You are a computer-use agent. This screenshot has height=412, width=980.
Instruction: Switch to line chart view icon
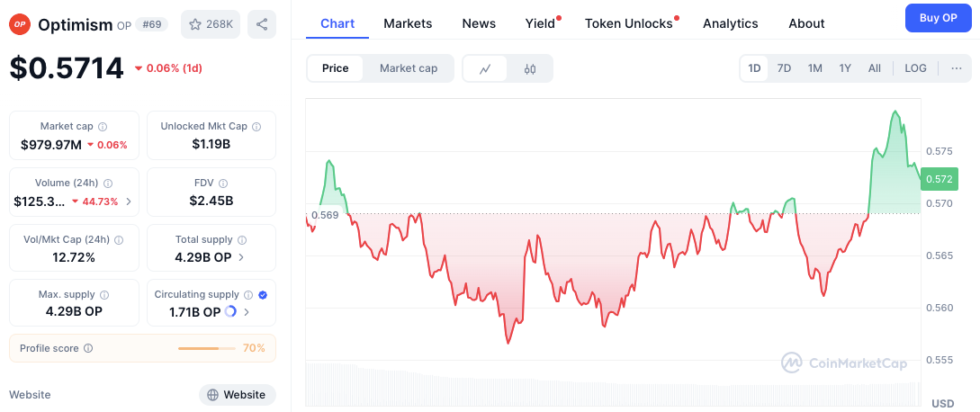[485, 68]
